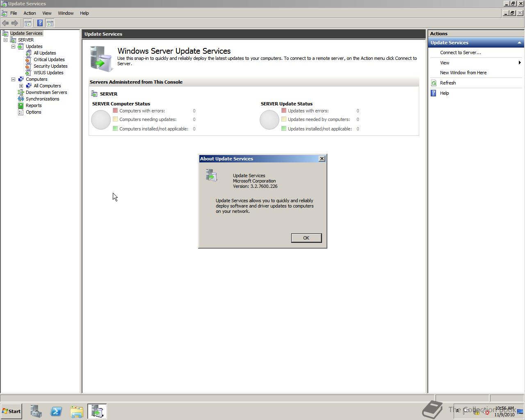Toggle Show/Hide Console Tree toolbar icon
The image size is (525, 420).
tap(28, 23)
